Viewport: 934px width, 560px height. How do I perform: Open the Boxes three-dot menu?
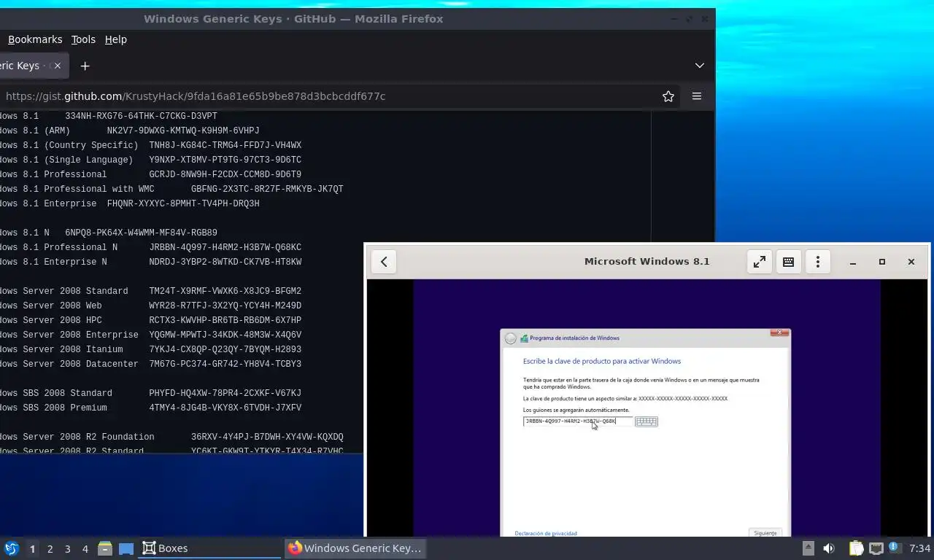[817, 262]
